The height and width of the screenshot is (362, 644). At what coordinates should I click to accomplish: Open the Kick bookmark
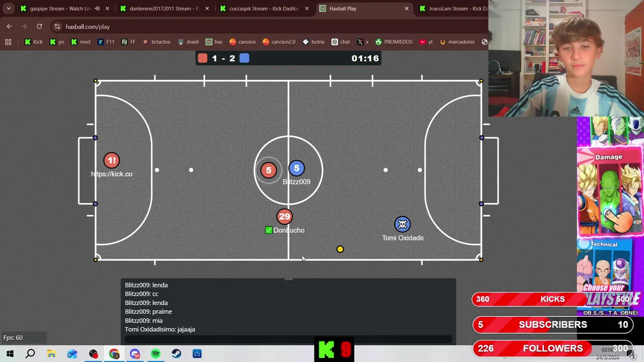tap(34, 42)
